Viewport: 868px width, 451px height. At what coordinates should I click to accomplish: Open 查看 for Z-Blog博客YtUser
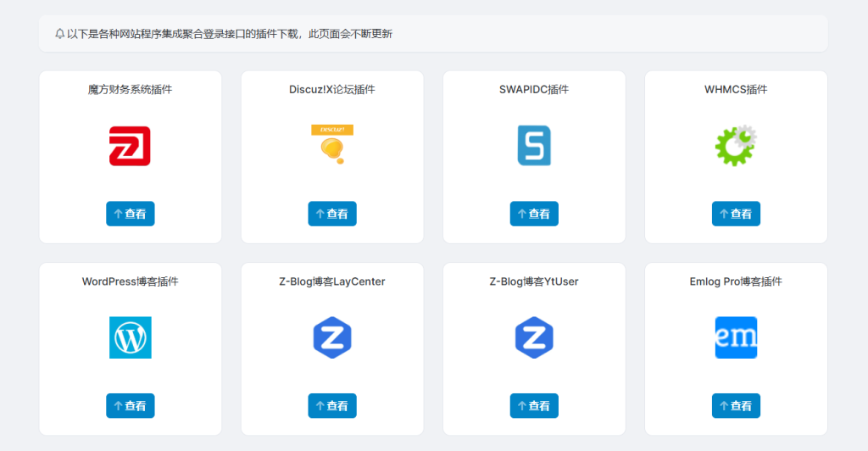[x=534, y=405]
